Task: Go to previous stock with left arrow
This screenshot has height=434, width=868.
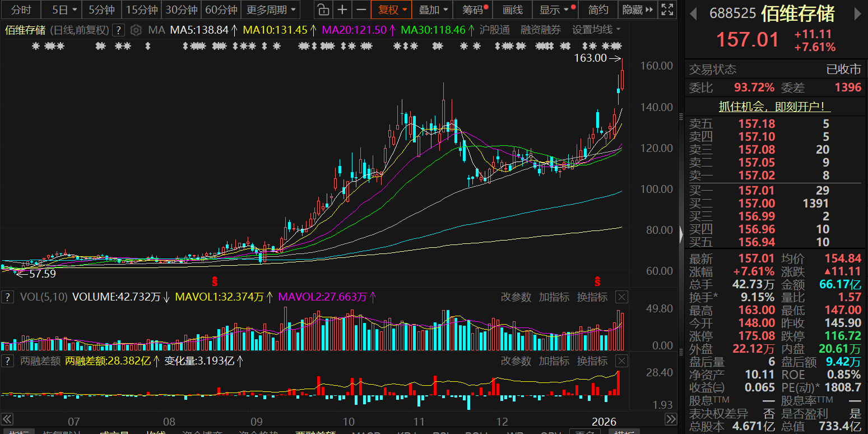Action: [693, 14]
